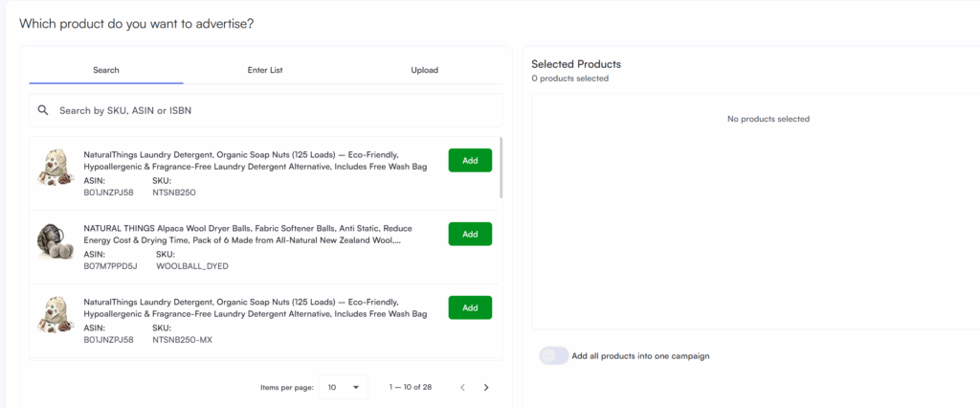Switch to the Search tab
The width and height of the screenshot is (980, 408).
pyautogui.click(x=106, y=70)
